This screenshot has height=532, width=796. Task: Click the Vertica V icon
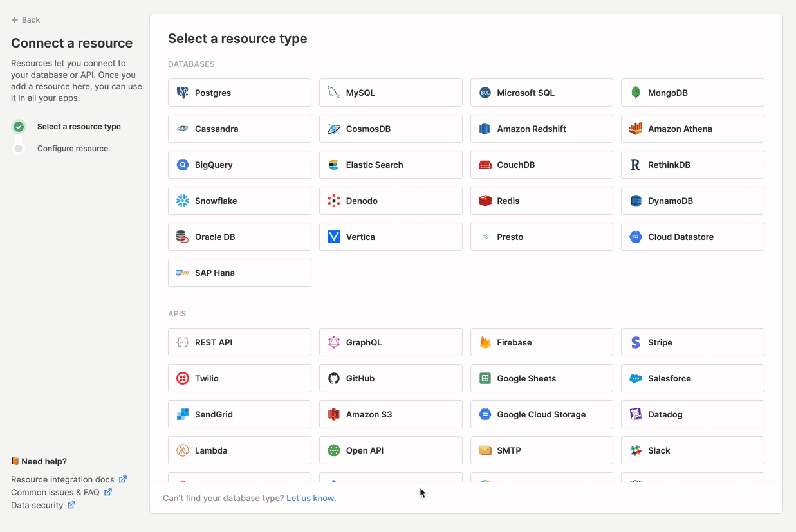(x=333, y=237)
